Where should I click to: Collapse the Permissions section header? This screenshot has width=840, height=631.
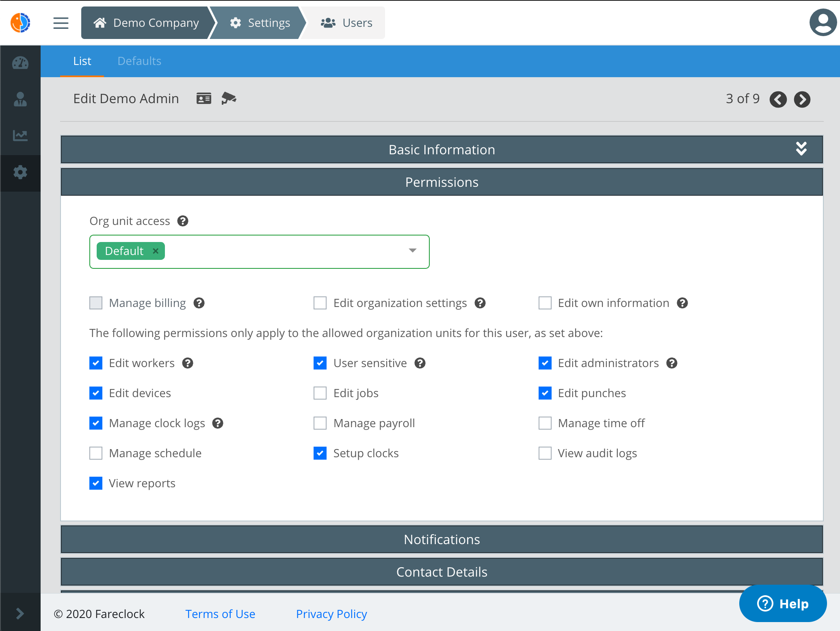pyautogui.click(x=442, y=182)
